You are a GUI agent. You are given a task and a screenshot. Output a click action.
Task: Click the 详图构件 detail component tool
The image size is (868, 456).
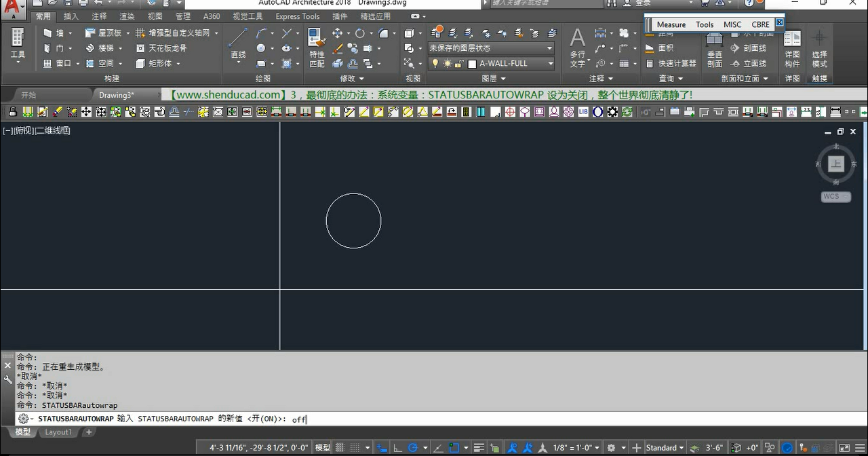[x=792, y=48]
